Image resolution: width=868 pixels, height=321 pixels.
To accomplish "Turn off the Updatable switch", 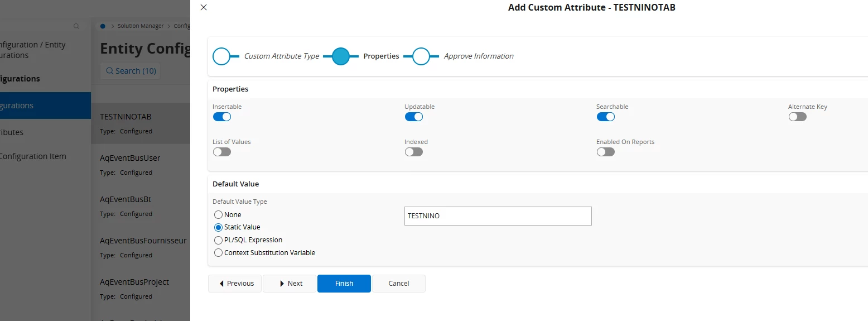I will (413, 117).
